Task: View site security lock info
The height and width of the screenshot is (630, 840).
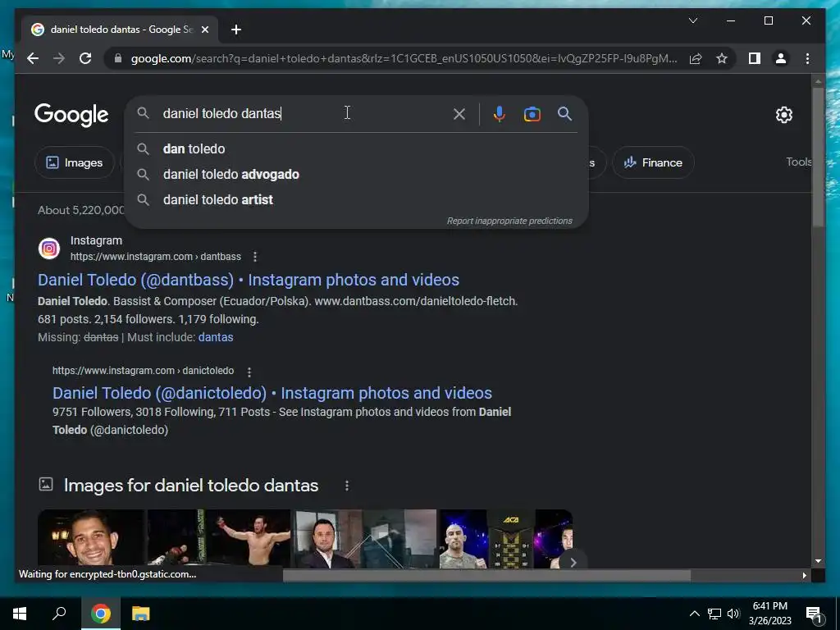Action: pyautogui.click(x=118, y=58)
